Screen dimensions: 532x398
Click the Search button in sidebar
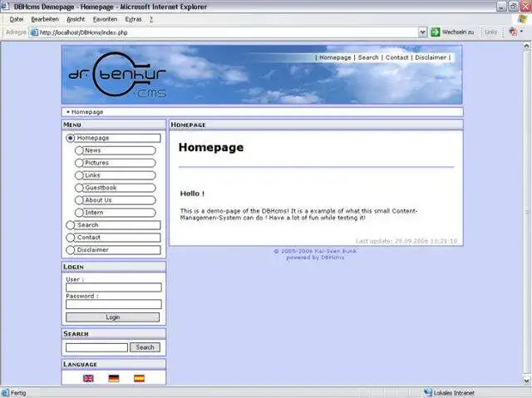[145, 347]
